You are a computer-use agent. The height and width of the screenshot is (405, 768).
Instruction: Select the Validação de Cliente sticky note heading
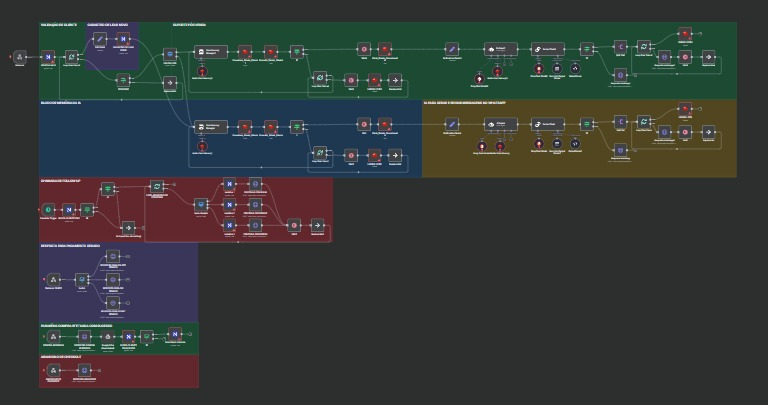[x=59, y=25]
